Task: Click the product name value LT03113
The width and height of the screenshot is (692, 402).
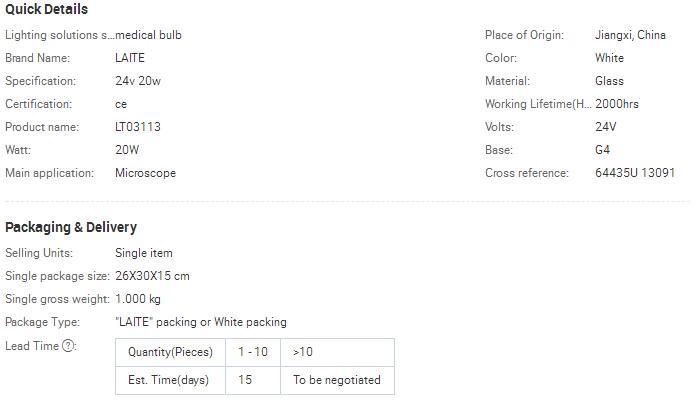Action: pos(138,127)
